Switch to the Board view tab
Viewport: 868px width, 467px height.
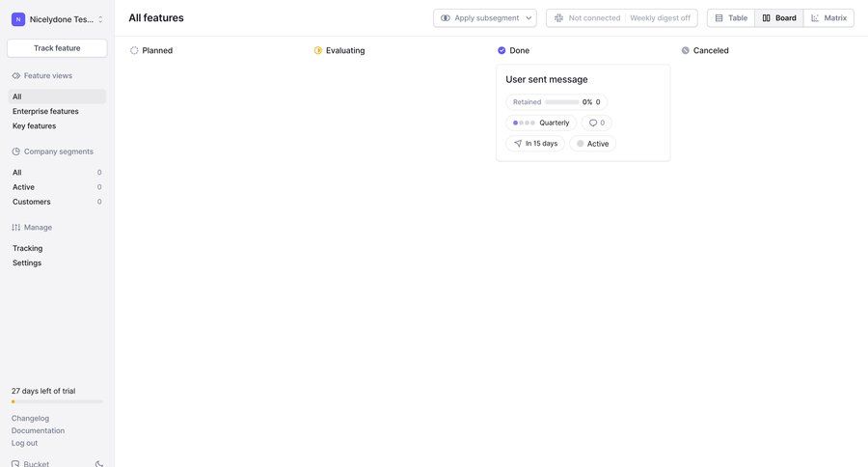(x=779, y=18)
